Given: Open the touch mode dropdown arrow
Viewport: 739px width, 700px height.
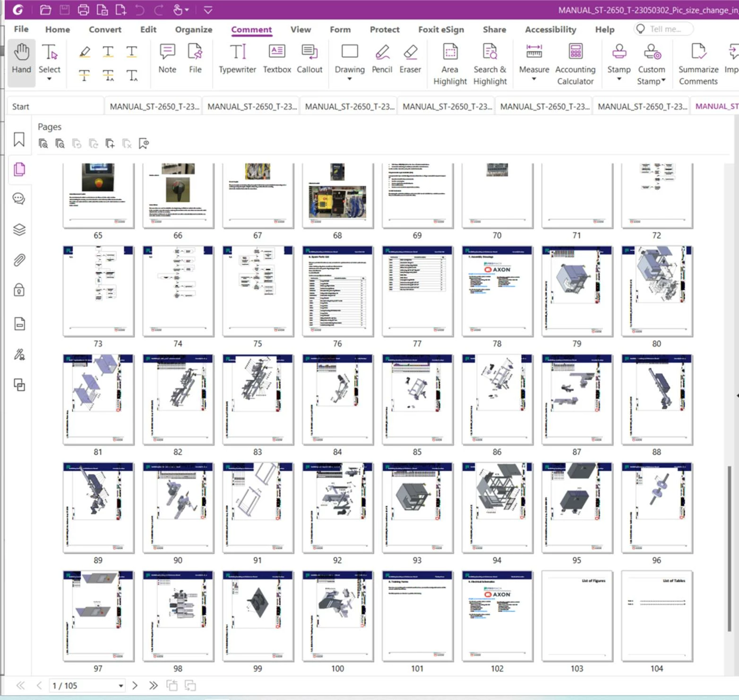Looking at the screenshot, I should (187, 9).
